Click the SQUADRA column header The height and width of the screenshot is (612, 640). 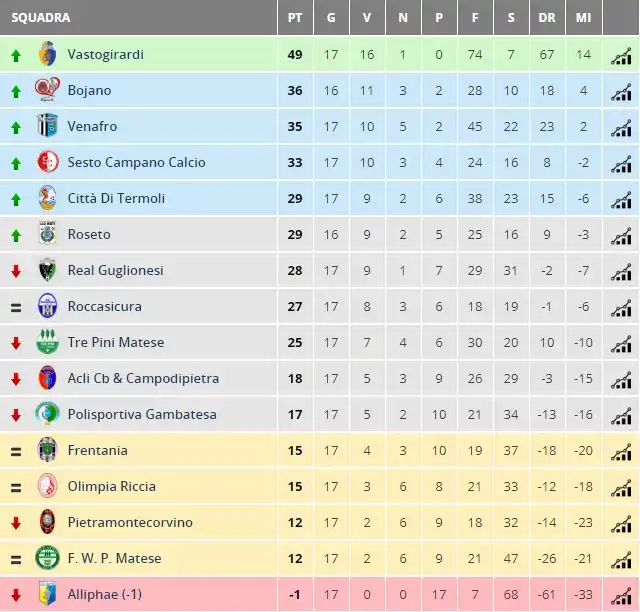41,18
